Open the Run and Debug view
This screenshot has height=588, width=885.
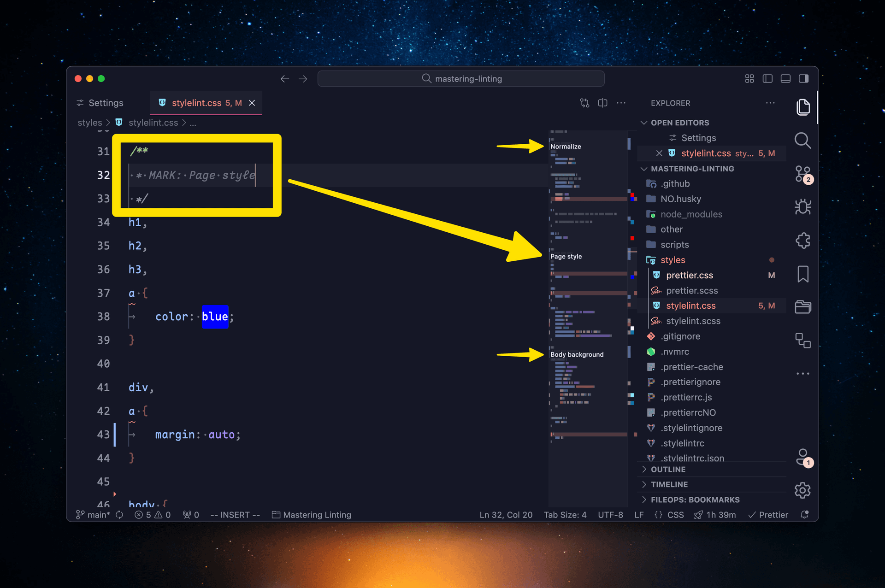click(803, 207)
